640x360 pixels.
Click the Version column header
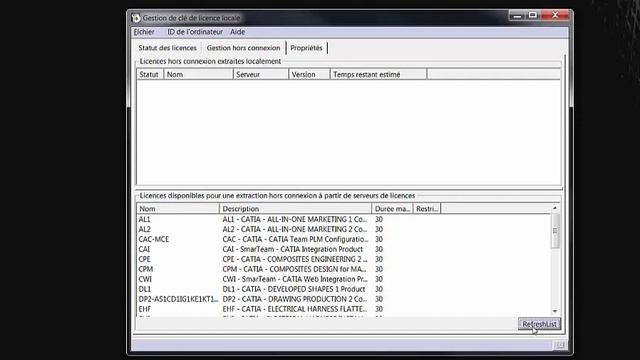(x=309, y=74)
